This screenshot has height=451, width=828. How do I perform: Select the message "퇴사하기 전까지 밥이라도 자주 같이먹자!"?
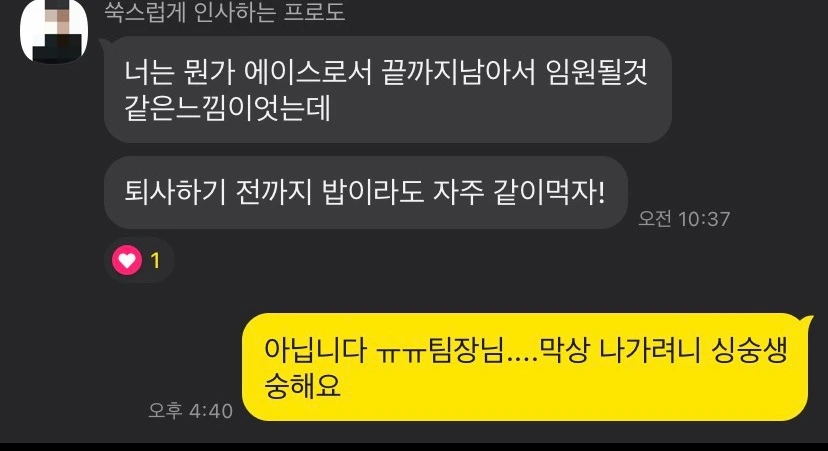click(366, 192)
